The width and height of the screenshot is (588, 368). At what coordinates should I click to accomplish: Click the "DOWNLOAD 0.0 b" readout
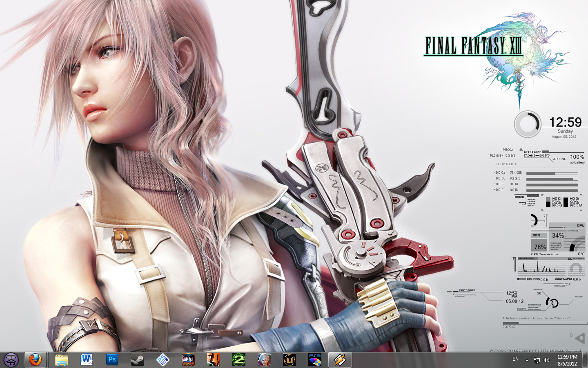pos(568,279)
